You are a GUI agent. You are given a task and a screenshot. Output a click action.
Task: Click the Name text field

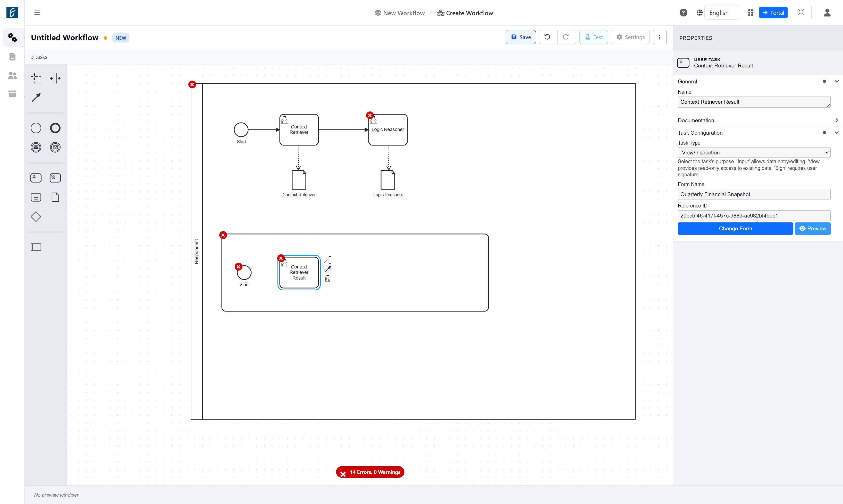pyautogui.click(x=754, y=102)
